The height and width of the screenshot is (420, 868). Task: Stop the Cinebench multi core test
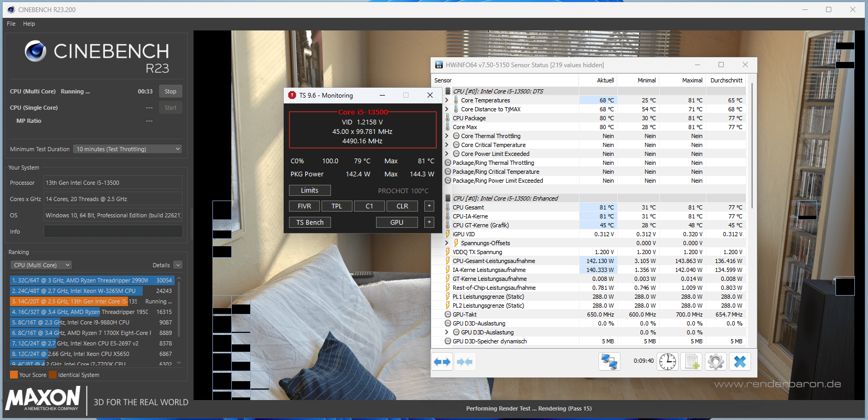click(170, 91)
